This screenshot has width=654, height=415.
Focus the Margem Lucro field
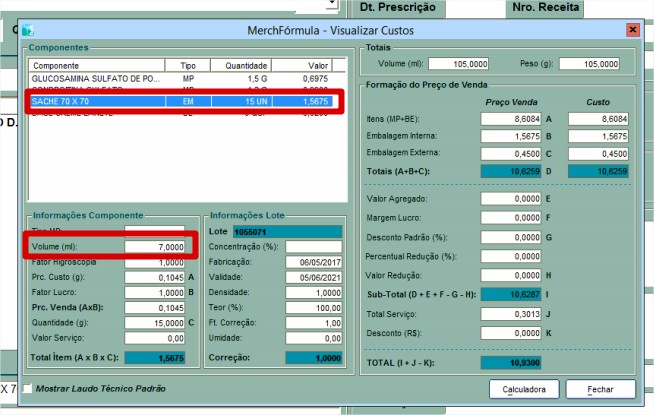coord(510,218)
